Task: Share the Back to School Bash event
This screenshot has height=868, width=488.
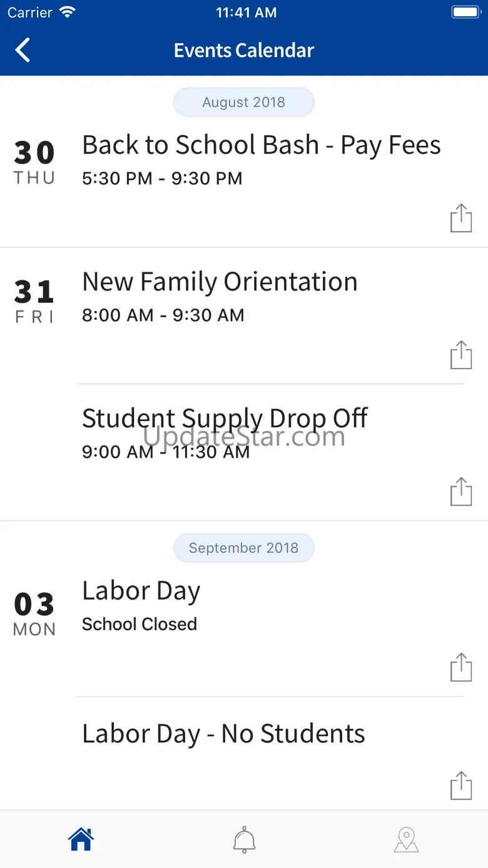Action: (461, 218)
